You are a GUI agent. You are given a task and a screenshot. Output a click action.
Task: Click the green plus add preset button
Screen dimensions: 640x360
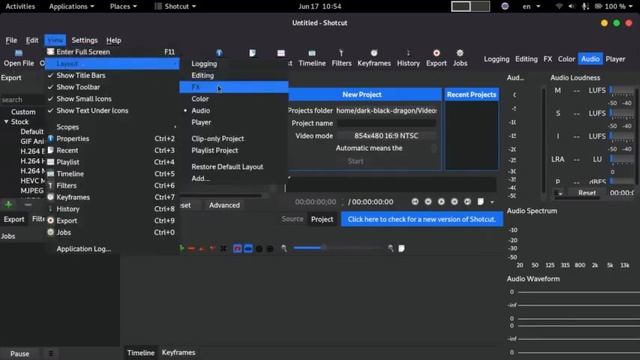[x=9, y=204]
